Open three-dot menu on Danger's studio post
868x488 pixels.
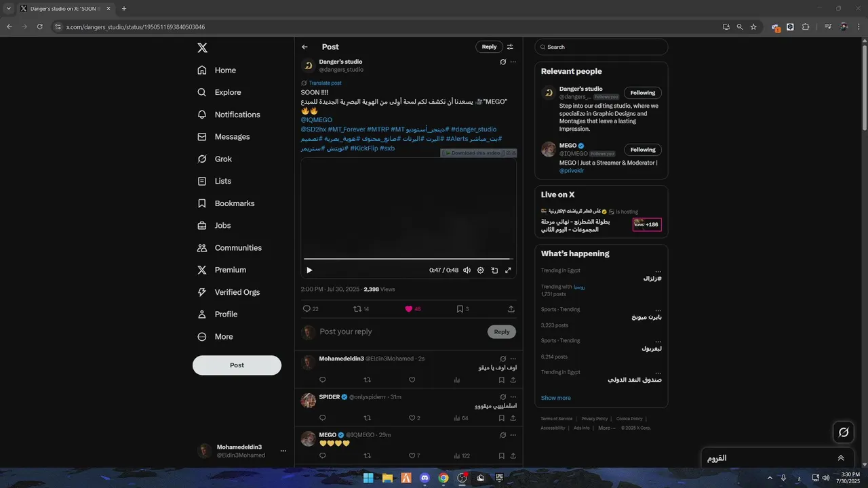[513, 62]
